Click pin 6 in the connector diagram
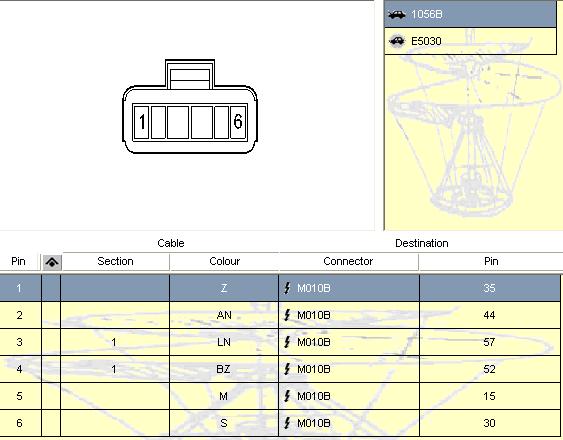 tap(238, 122)
